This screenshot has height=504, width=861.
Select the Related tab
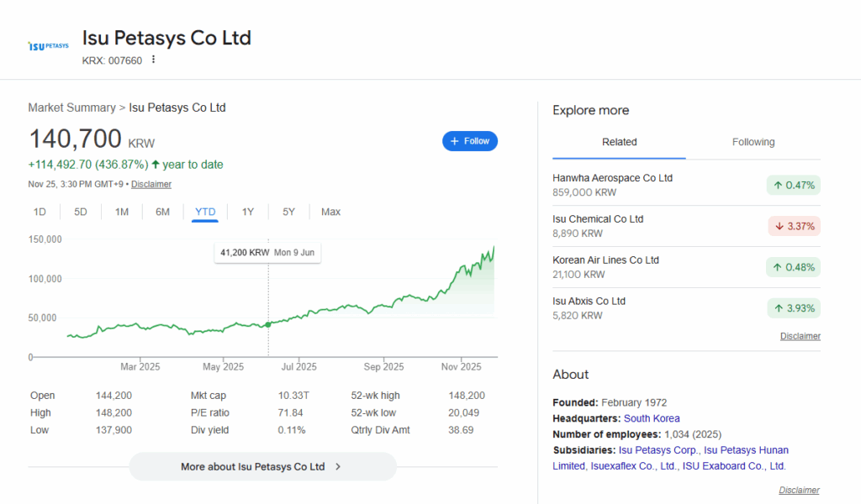pos(619,142)
